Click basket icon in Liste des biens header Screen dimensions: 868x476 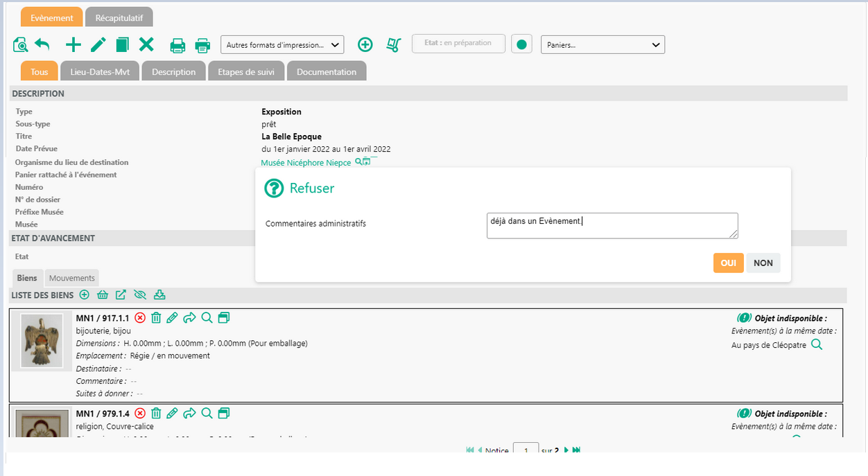(103, 295)
